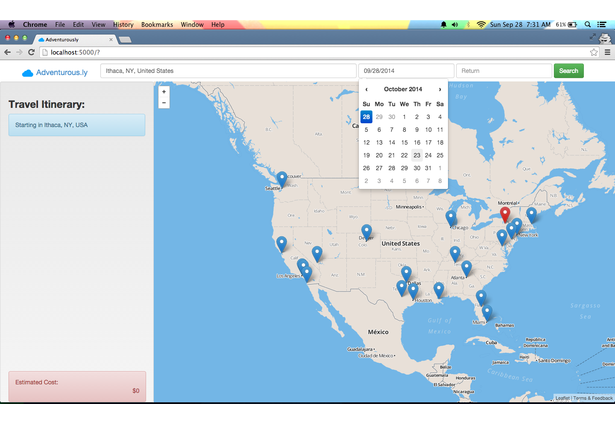Screen dimensions: 615x424
Task: Open the Help menu
Action: pos(218,24)
